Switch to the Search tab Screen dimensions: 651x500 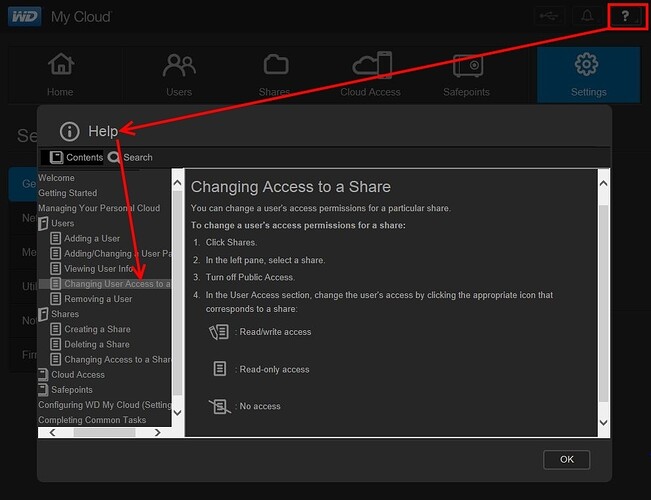pos(130,157)
